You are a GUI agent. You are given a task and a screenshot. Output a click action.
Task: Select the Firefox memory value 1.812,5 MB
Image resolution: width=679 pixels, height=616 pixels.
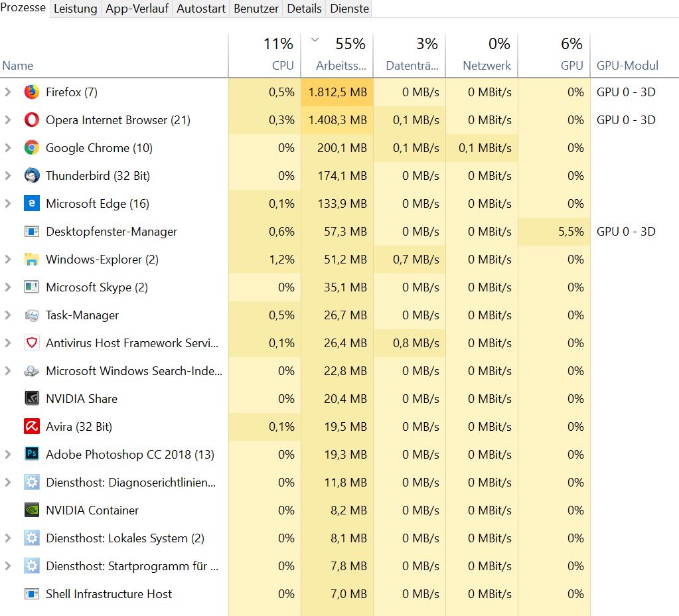point(337,92)
